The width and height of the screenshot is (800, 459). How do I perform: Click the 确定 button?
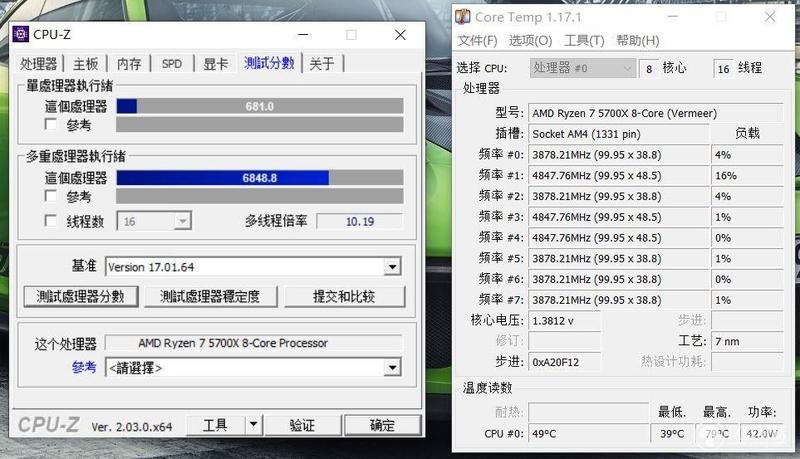(383, 424)
